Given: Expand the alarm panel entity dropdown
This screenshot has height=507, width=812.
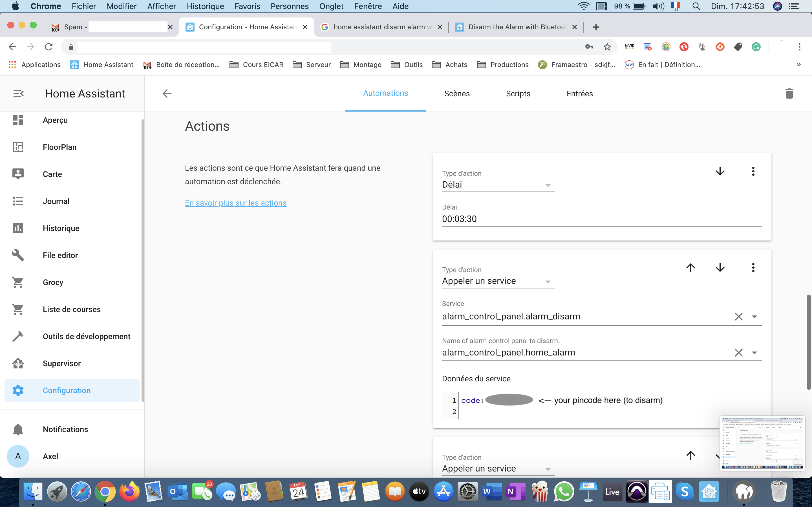Looking at the screenshot, I should 754,353.
